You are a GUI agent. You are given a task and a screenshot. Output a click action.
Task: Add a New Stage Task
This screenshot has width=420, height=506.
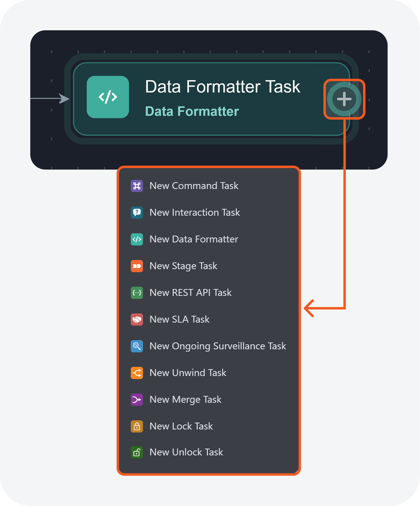[183, 266]
